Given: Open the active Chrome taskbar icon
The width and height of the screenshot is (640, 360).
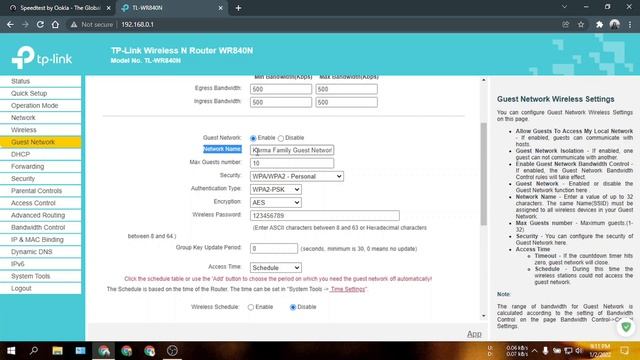Looking at the screenshot, I should (x=104, y=351).
